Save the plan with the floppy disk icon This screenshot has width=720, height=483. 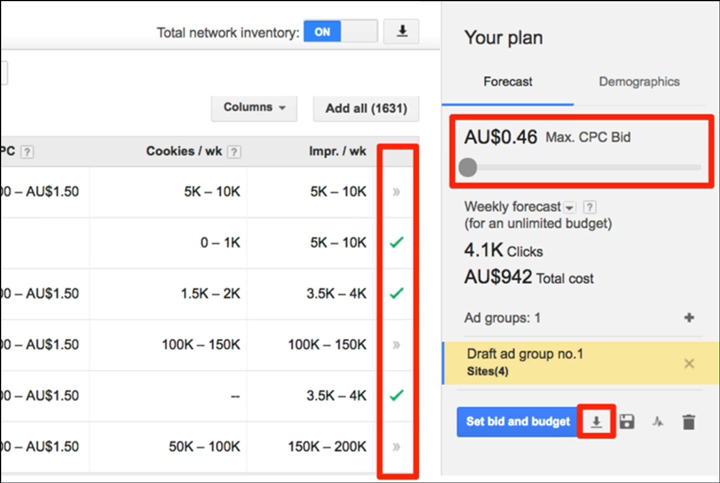(627, 422)
